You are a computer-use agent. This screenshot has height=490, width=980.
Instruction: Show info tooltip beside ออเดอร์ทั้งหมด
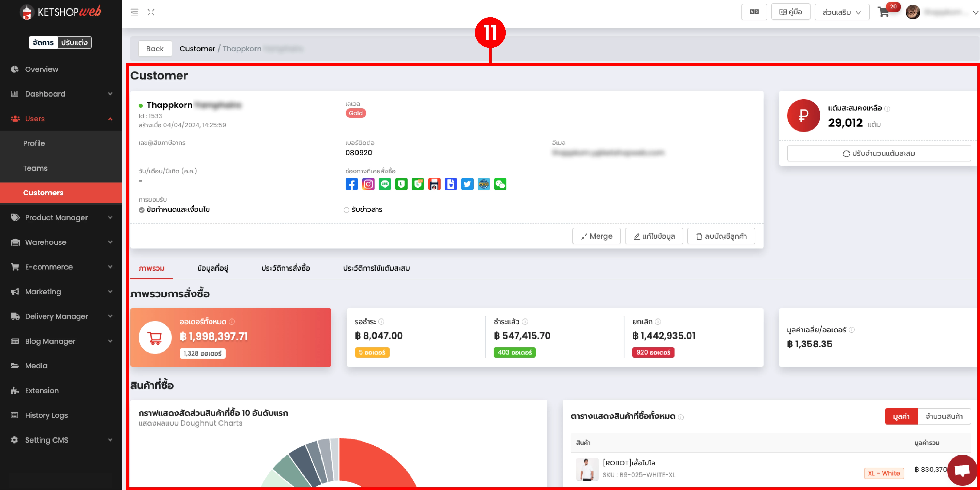click(x=232, y=322)
